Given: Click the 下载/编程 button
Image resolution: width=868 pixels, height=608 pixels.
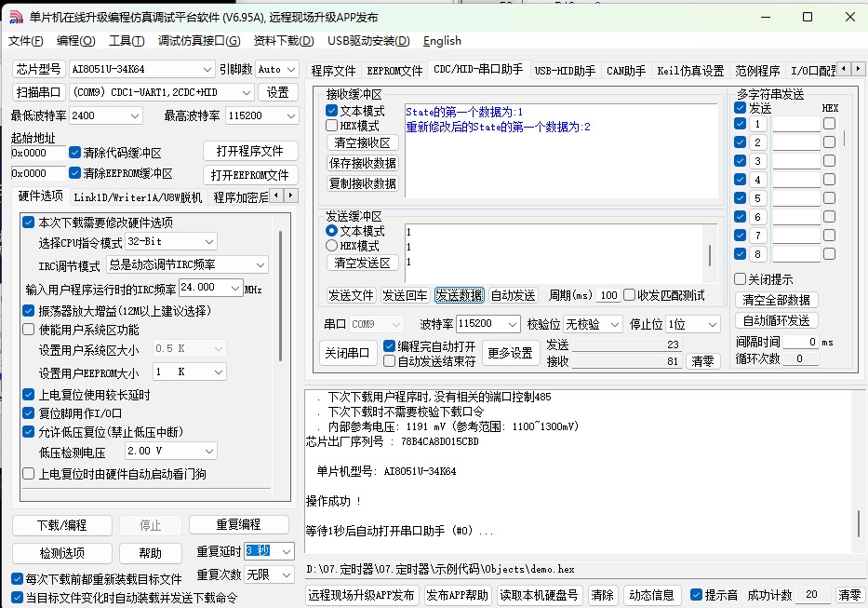Looking at the screenshot, I should (x=62, y=525).
